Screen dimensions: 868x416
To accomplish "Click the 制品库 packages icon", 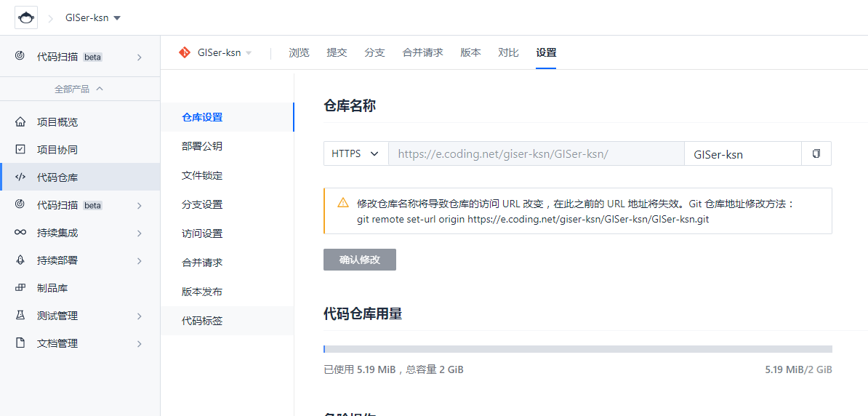I will [x=20, y=288].
